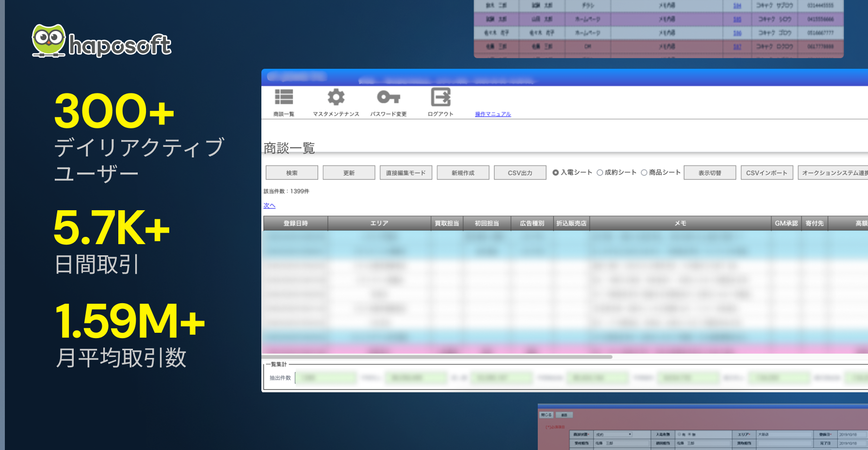Click the Haposoft owl logo

click(48, 41)
